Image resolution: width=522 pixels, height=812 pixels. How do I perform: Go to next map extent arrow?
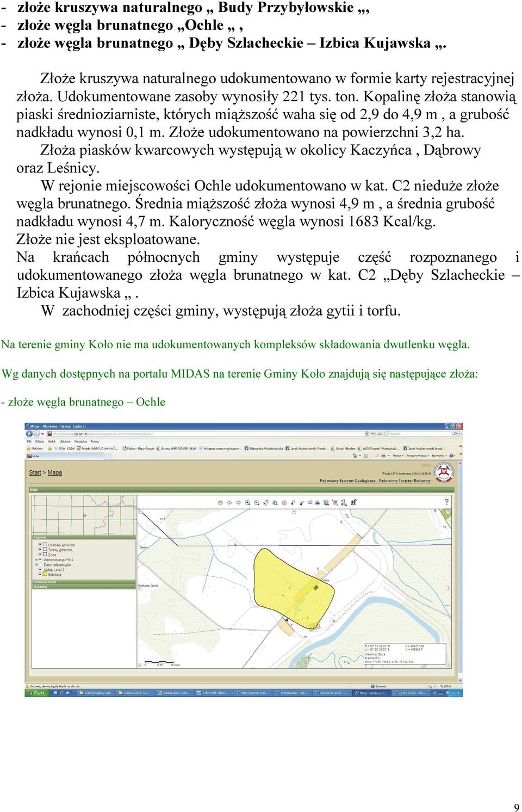tap(238, 502)
